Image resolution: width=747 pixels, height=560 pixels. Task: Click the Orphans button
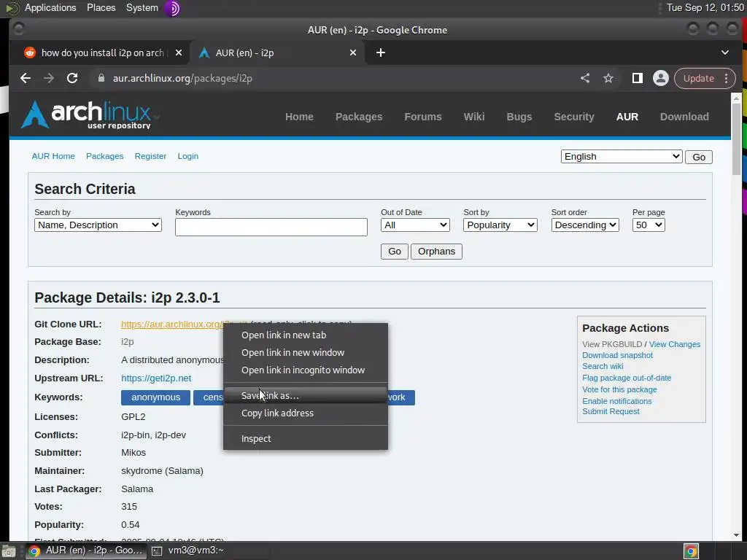[436, 252]
